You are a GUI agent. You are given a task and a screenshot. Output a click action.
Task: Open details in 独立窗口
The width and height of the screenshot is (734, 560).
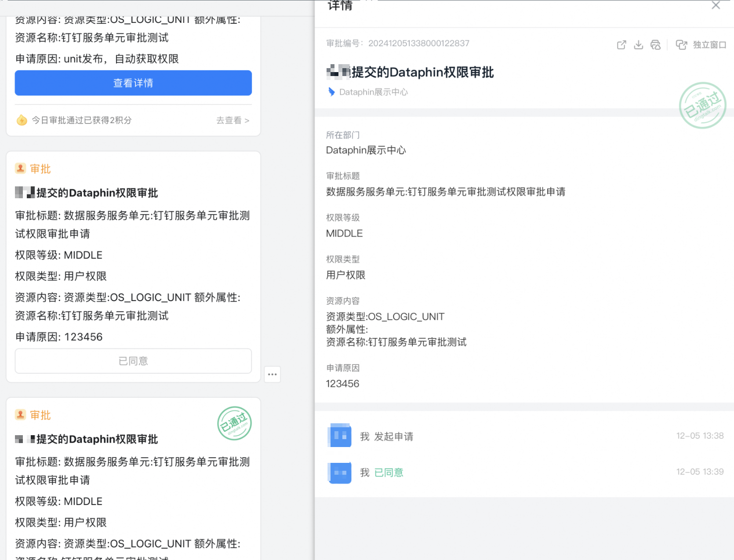point(701,45)
